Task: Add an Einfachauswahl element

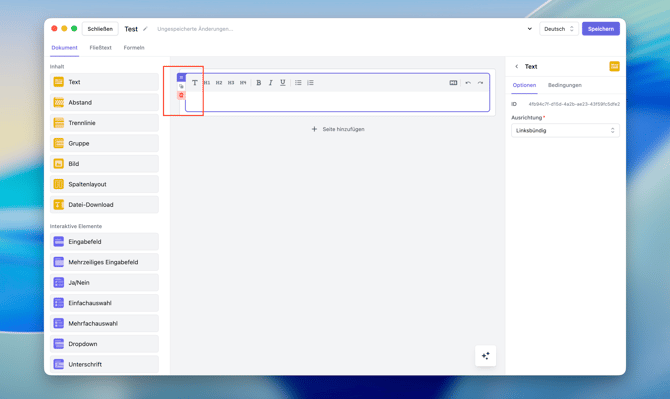Action: pos(104,303)
